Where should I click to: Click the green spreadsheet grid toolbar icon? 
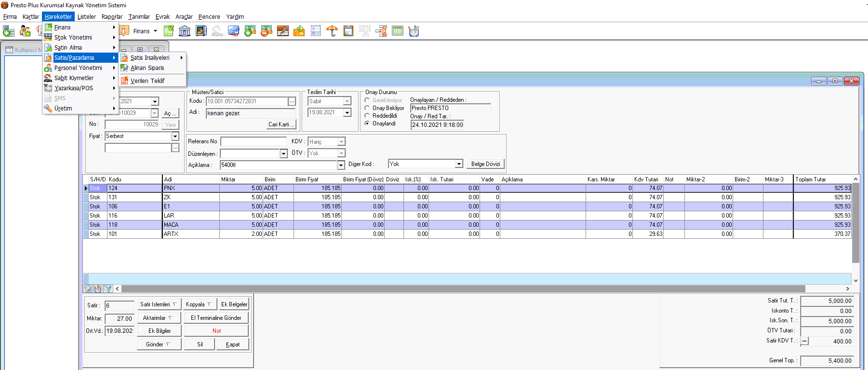[x=398, y=31]
